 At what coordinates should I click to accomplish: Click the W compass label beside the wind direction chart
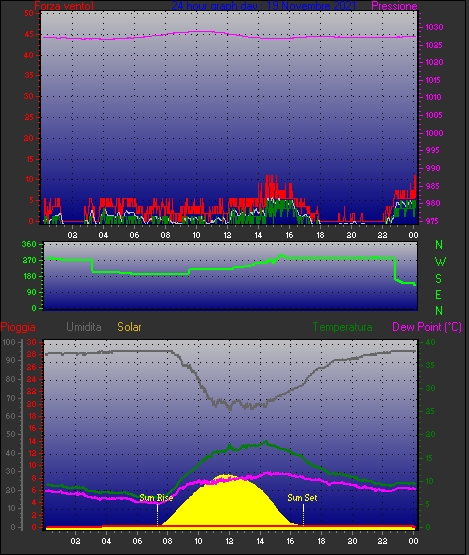(440, 262)
